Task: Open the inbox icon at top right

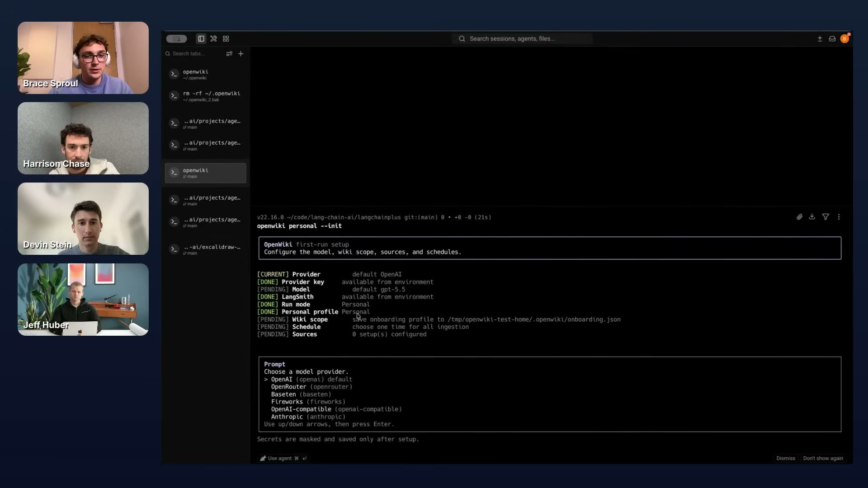Action: [x=832, y=39]
